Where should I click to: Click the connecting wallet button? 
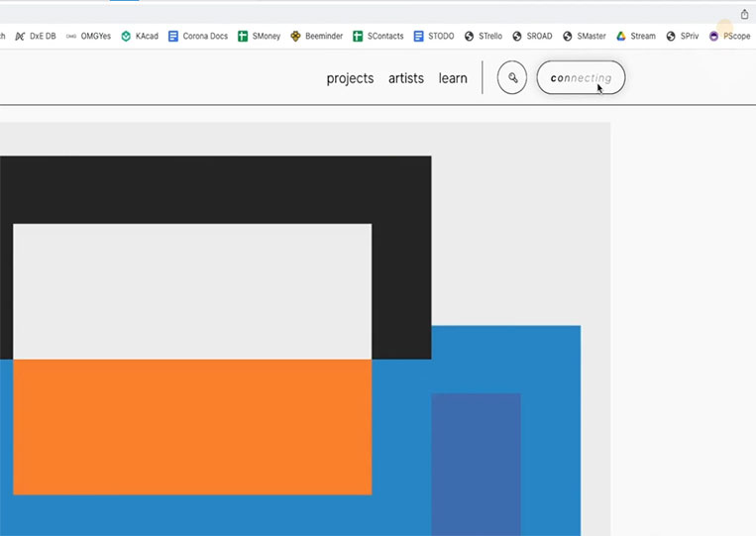click(x=581, y=77)
